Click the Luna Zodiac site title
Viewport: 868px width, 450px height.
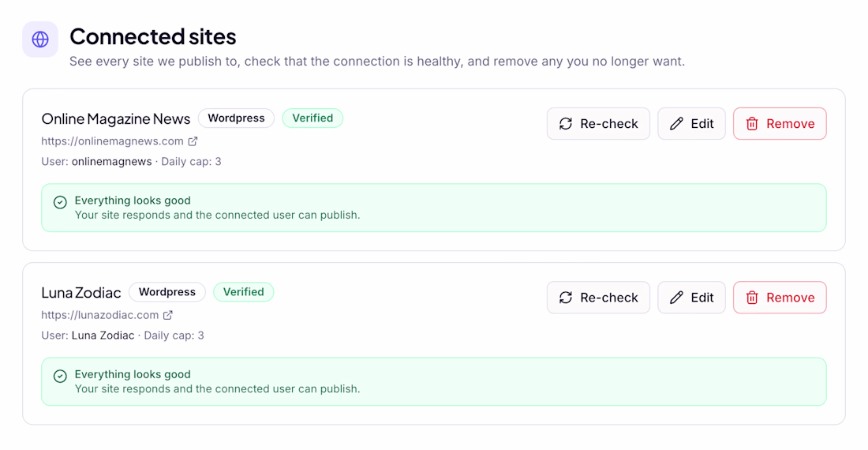pos(80,292)
